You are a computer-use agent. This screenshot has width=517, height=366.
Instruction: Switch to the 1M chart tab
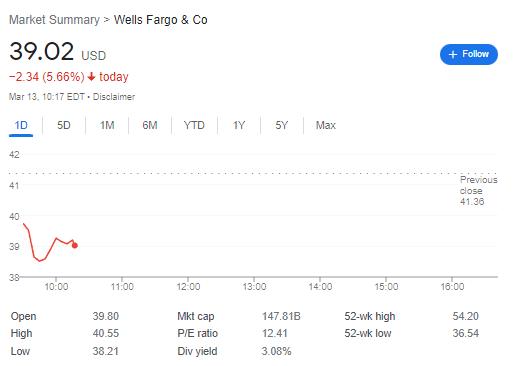pyautogui.click(x=107, y=125)
